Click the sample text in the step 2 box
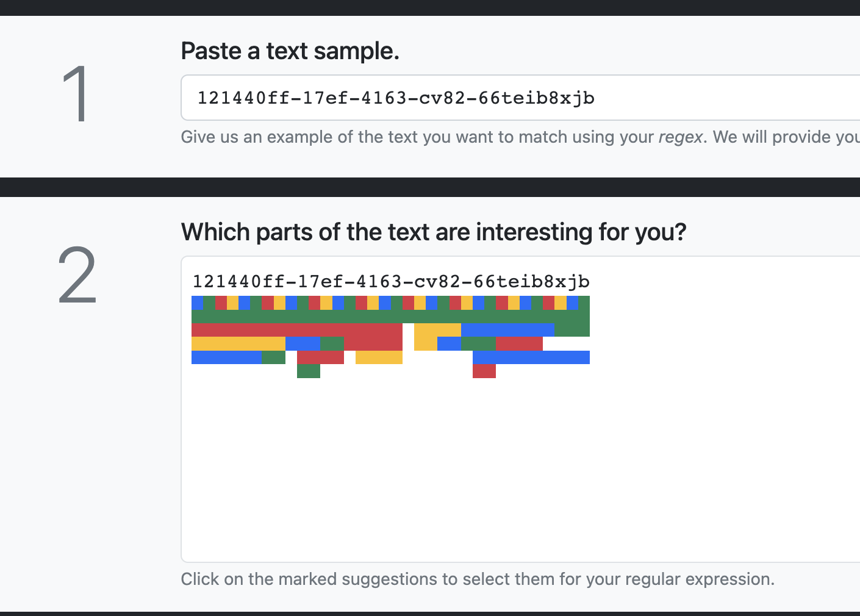 click(390, 281)
